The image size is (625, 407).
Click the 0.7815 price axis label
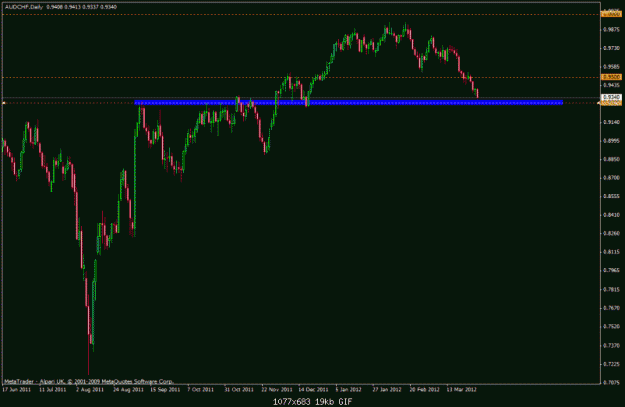(x=612, y=289)
